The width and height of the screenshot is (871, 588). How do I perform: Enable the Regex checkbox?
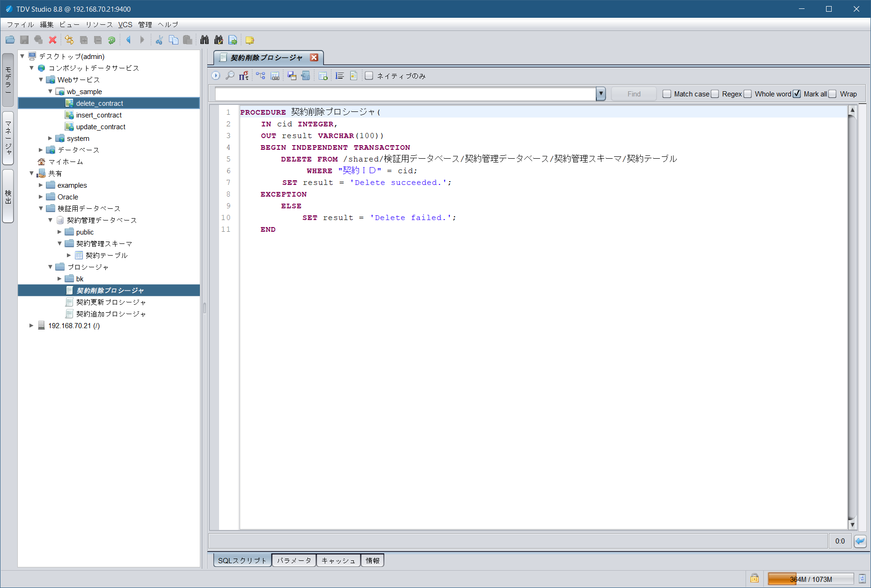(715, 94)
